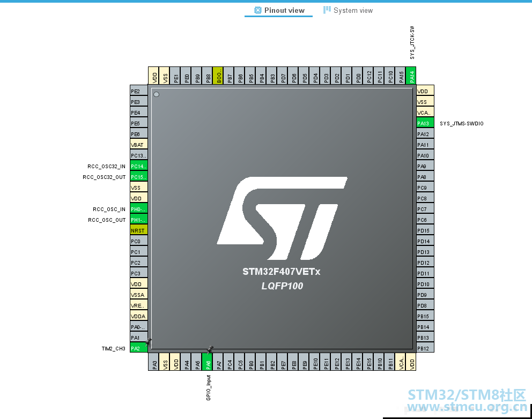Viewport: 532px width, 419px height.
Task: Click pin PC3
Action: (x=139, y=273)
